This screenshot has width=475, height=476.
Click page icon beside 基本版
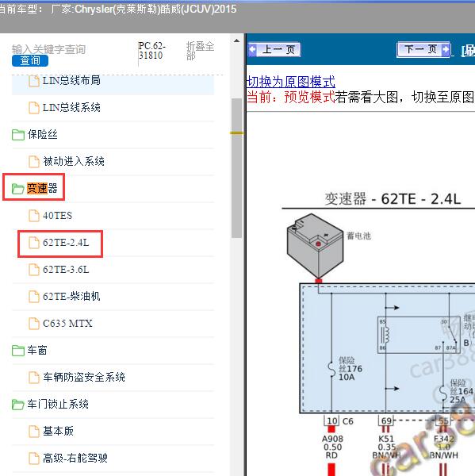pyautogui.click(x=34, y=431)
